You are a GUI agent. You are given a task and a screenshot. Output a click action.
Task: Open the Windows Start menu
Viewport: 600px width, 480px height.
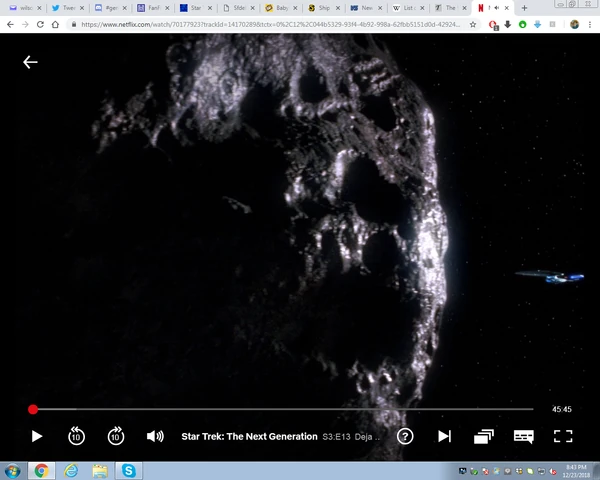coord(12,471)
